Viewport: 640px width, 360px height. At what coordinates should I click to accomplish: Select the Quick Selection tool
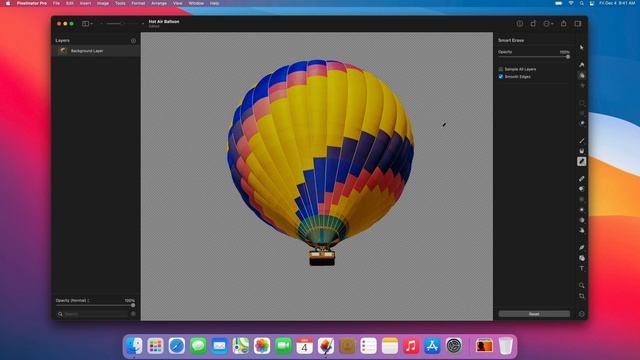click(582, 123)
